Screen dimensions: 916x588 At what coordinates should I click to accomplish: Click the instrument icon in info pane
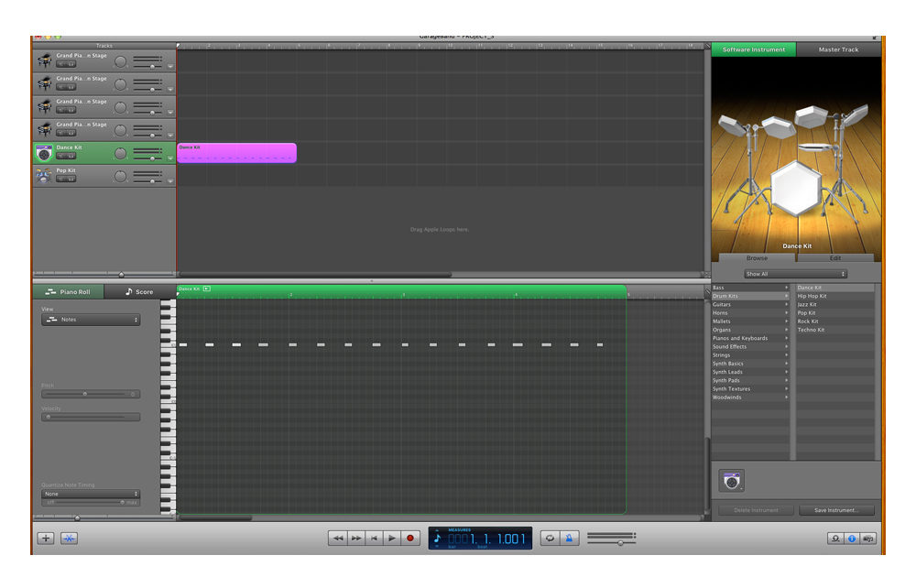tap(731, 481)
